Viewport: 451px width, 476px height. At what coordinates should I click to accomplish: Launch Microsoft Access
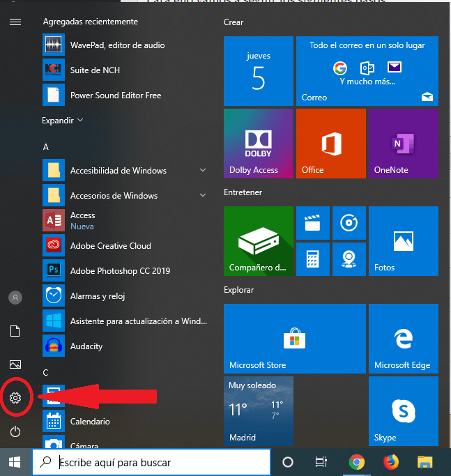(x=125, y=220)
